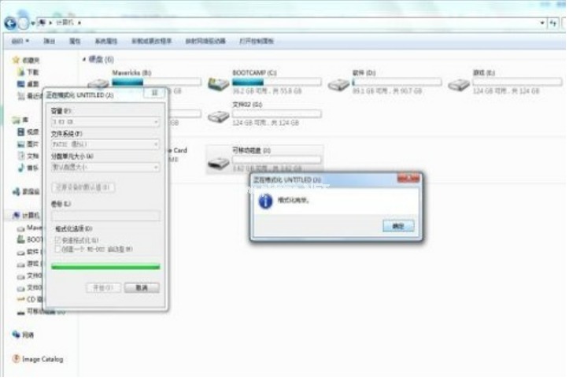Toggle the quick format checkbox
Viewport: 569px width, 392px height.
point(56,239)
